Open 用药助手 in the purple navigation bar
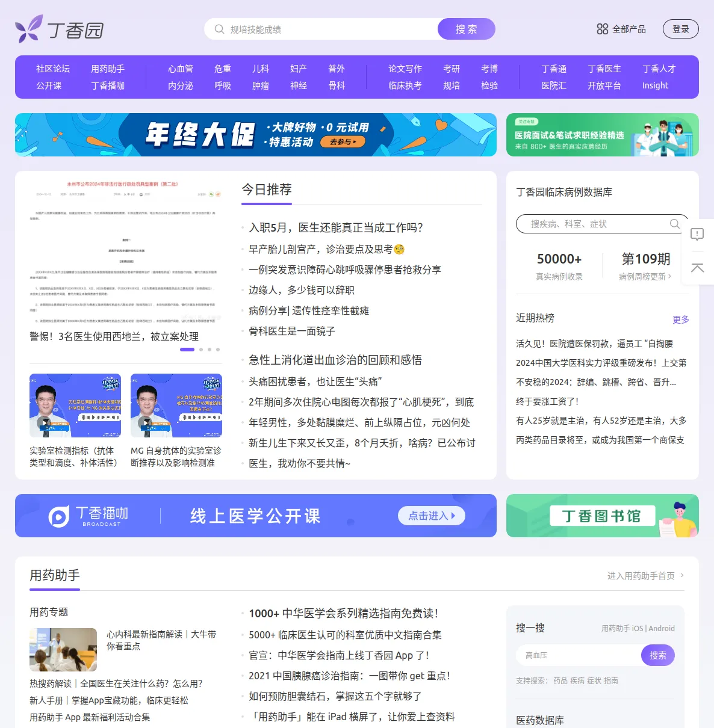The image size is (714, 728). click(x=108, y=69)
